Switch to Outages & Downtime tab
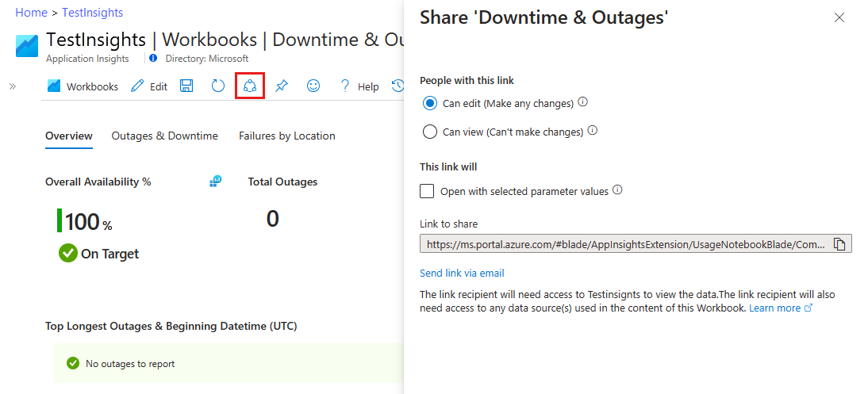Image resolution: width=868 pixels, height=394 pixels. 164,136
